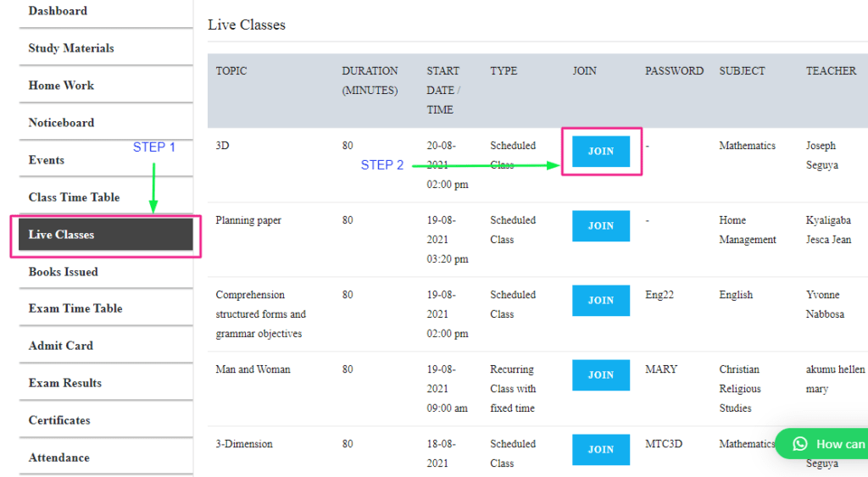The height and width of the screenshot is (477, 868).
Task: Join the Comprehension structured forms class
Action: point(601,301)
